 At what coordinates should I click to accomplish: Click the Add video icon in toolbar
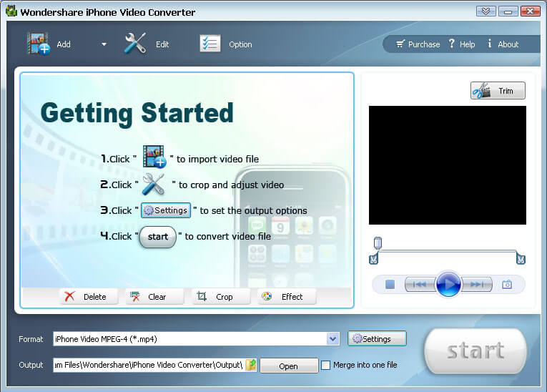(x=39, y=44)
